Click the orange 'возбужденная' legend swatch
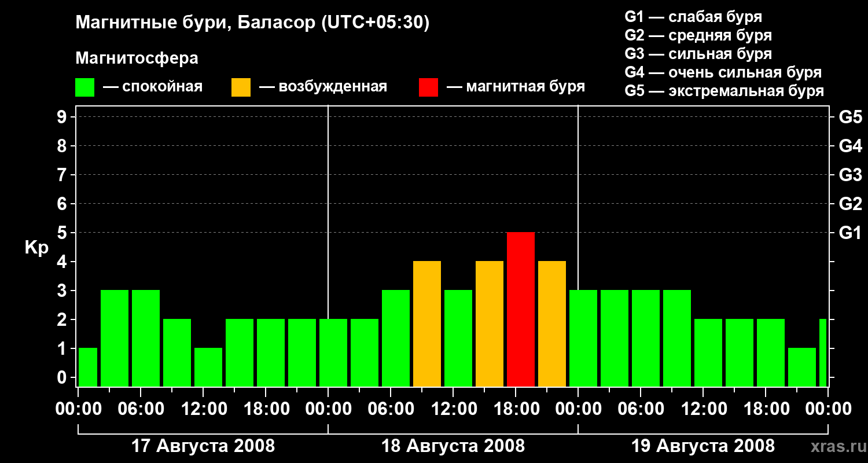The width and height of the screenshot is (868, 463). point(241,87)
